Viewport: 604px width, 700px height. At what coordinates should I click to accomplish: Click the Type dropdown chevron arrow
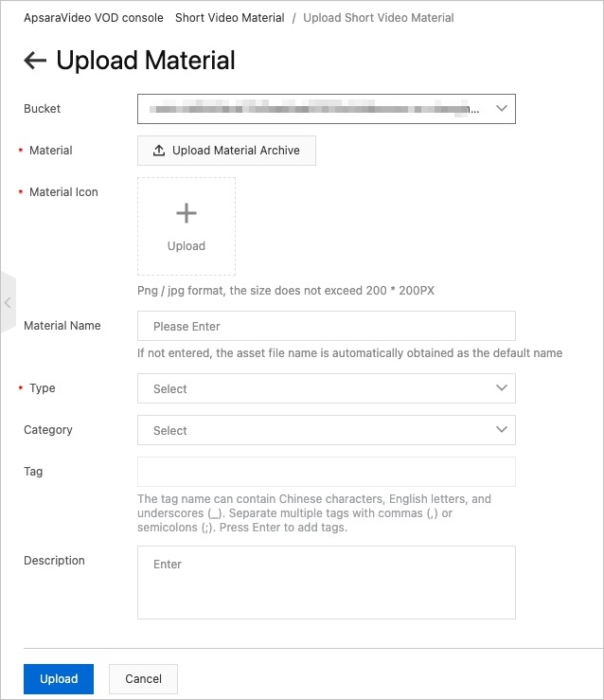pyautogui.click(x=502, y=388)
